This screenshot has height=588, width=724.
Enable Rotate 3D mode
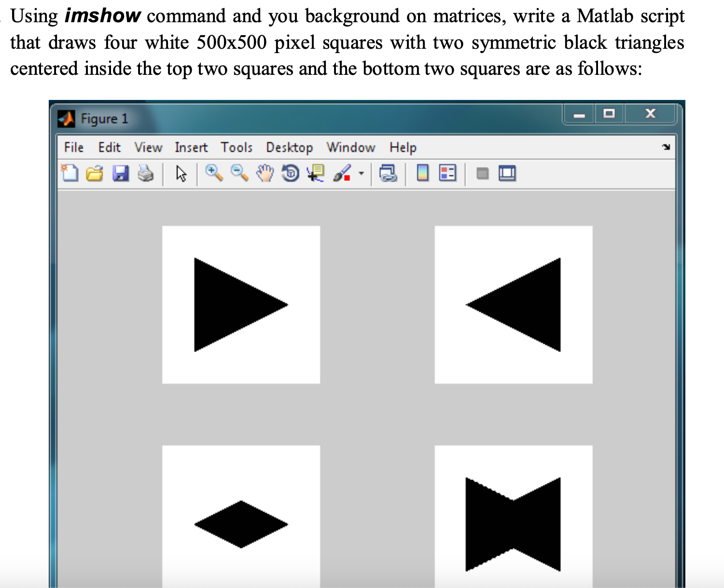tap(290, 174)
